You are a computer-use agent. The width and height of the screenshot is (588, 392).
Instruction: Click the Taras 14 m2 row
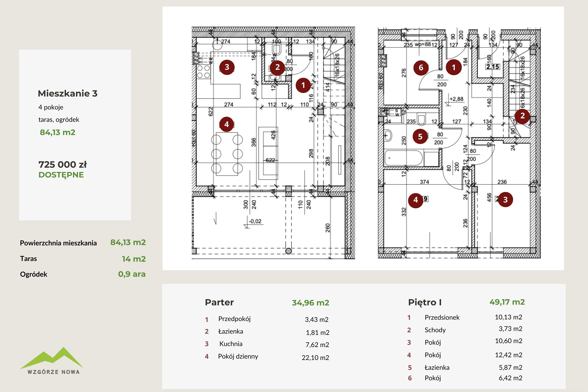pyautogui.click(x=83, y=259)
